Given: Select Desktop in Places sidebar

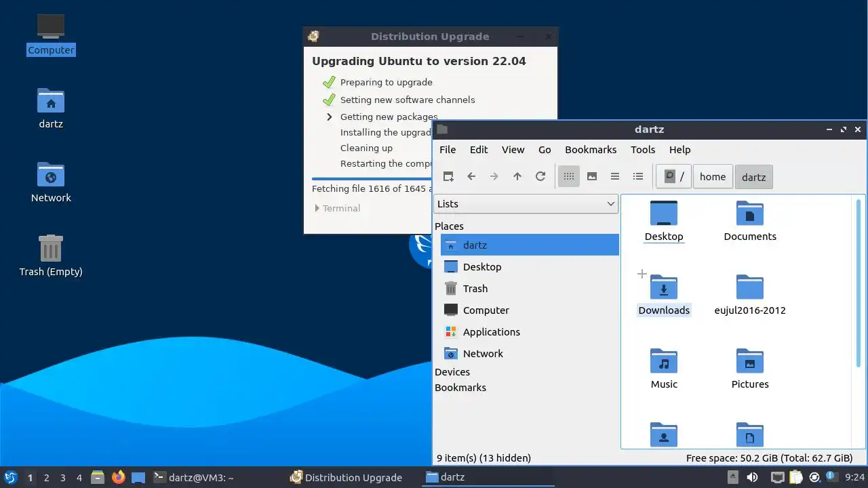Looking at the screenshot, I should pos(530,267).
